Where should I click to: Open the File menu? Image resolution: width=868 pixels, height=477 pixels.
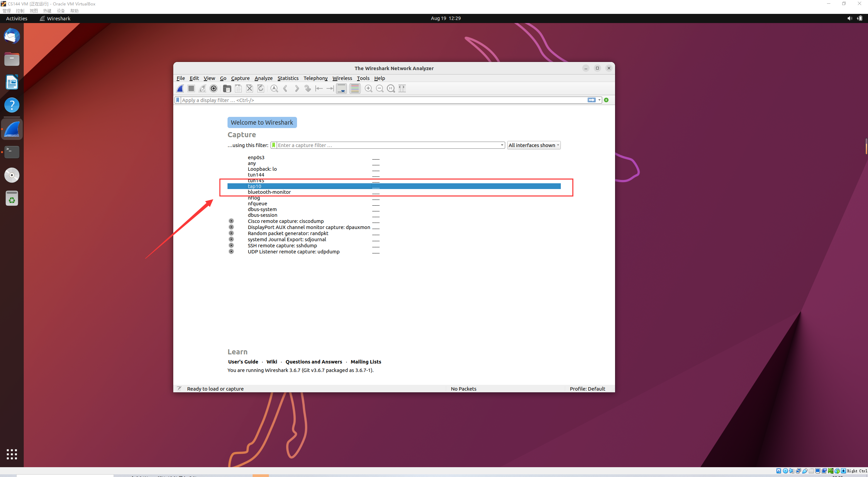[x=181, y=78]
